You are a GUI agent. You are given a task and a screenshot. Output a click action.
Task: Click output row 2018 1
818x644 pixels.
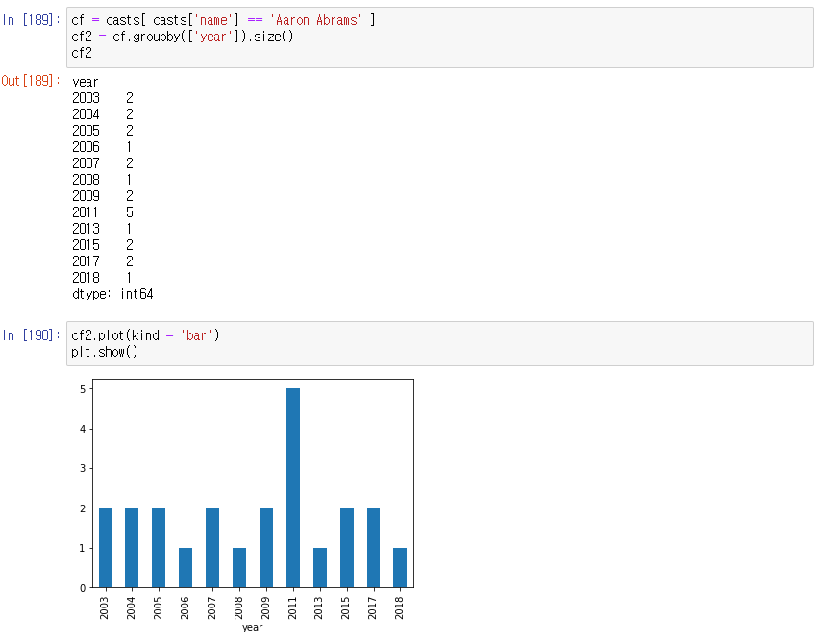pyautogui.click(x=103, y=278)
